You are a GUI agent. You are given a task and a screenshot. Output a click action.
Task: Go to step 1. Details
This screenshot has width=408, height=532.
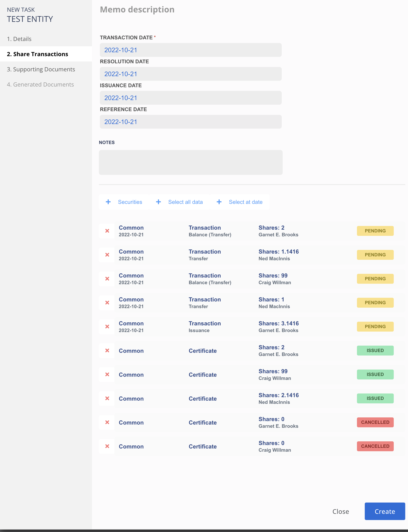coord(19,39)
